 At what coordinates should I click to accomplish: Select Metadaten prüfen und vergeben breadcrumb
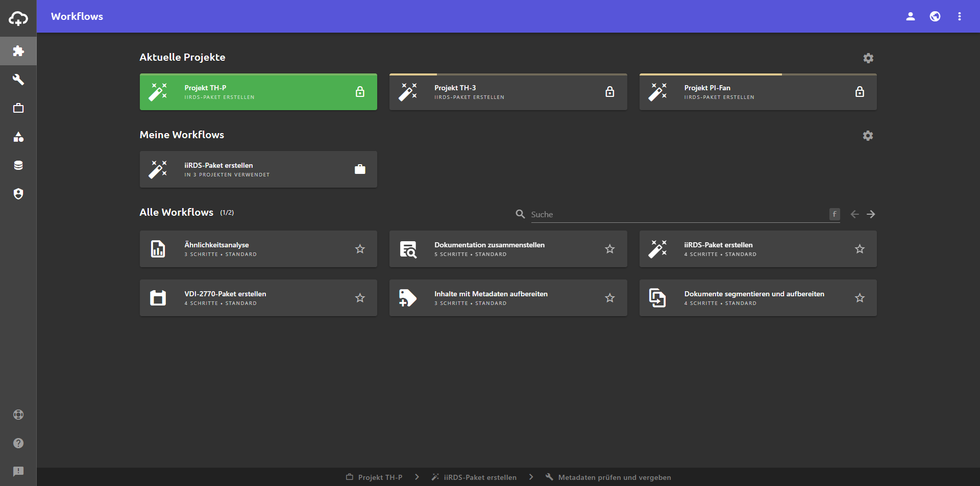coord(614,477)
